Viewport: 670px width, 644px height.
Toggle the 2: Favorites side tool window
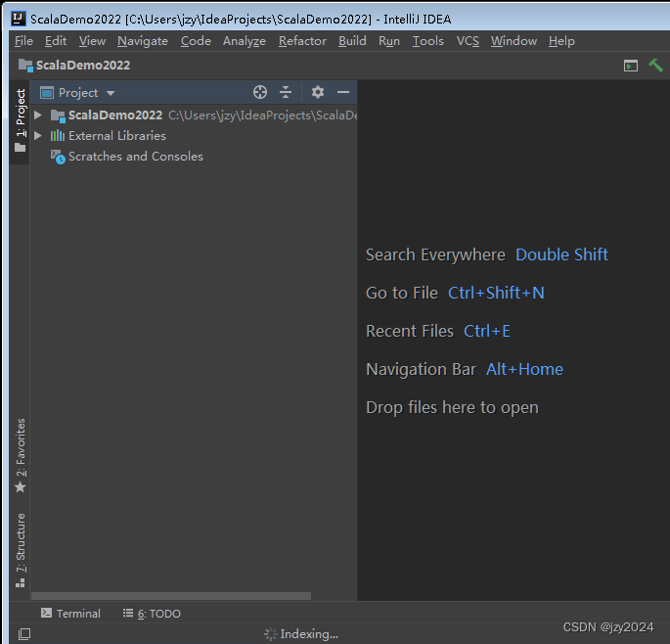click(x=21, y=455)
